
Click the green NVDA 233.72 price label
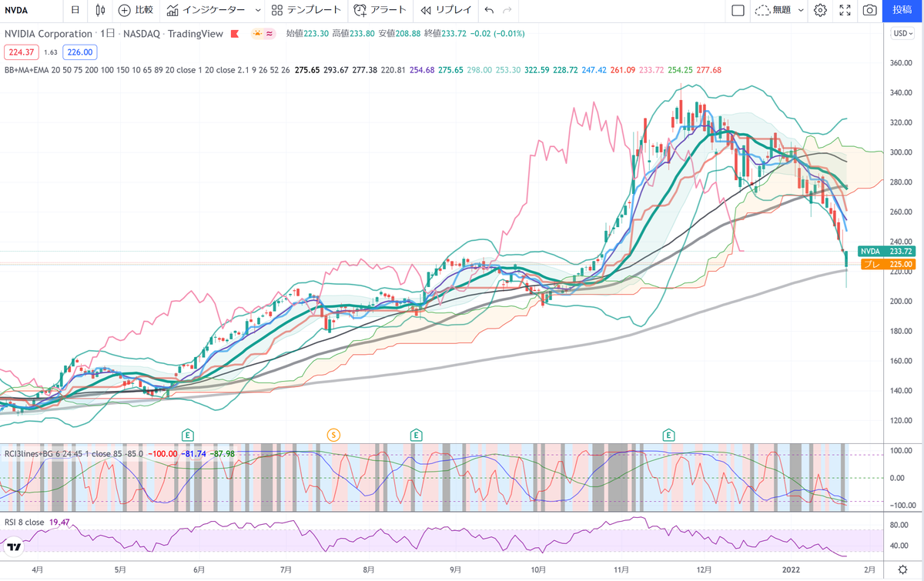click(886, 252)
